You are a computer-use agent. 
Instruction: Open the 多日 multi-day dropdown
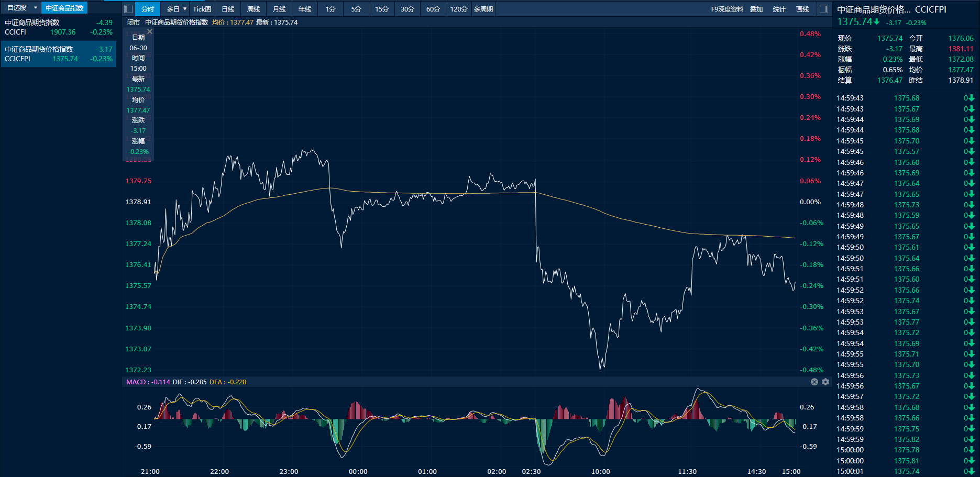(177, 9)
